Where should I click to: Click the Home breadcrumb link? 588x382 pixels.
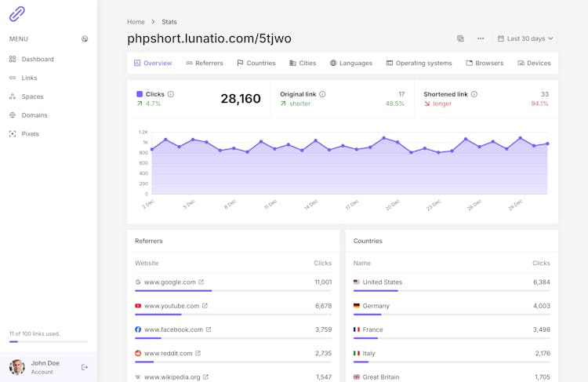pyautogui.click(x=136, y=22)
